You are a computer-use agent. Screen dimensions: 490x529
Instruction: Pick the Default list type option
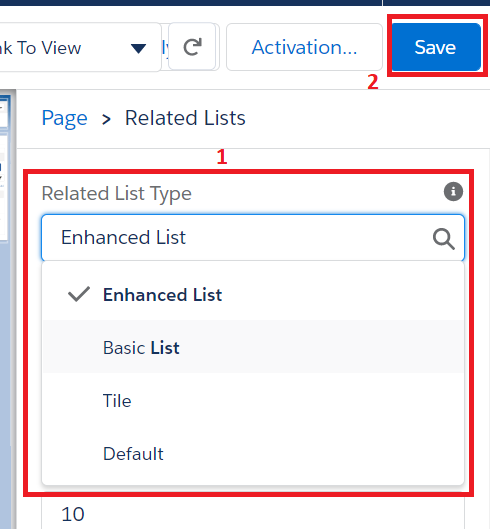(x=253, y=453)
